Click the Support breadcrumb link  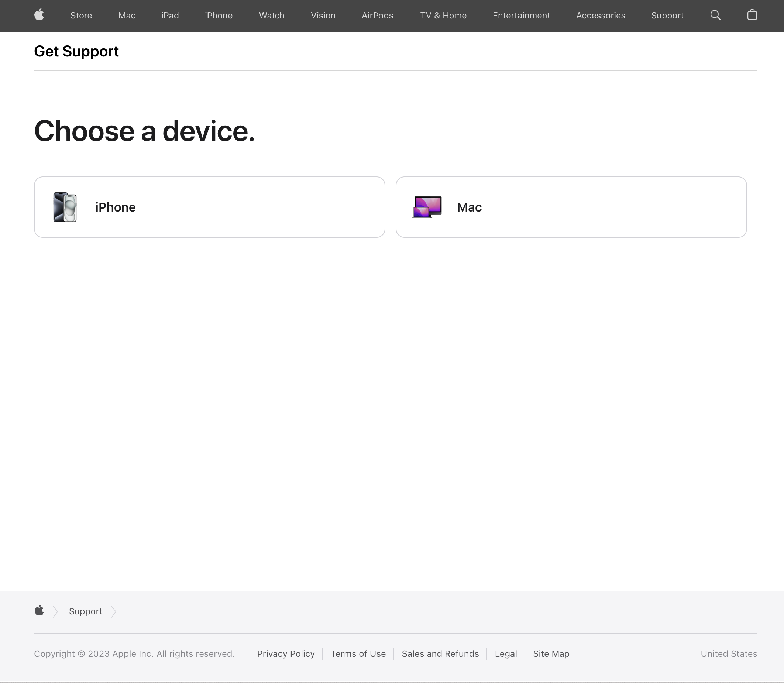[x=85, y=611]
